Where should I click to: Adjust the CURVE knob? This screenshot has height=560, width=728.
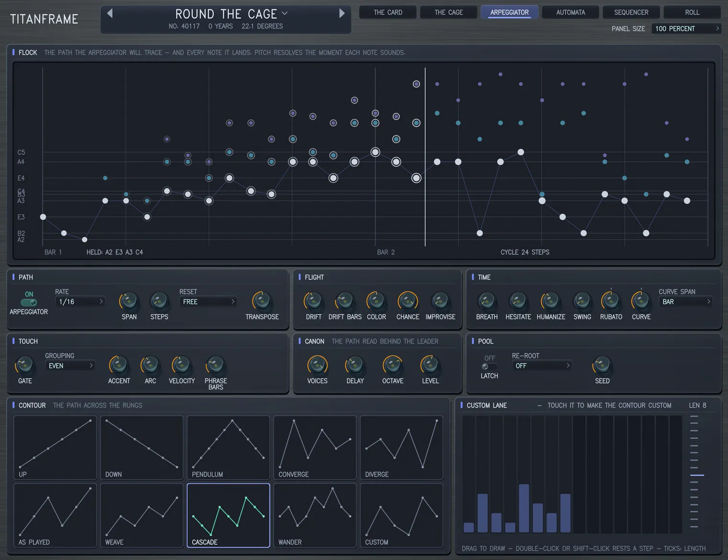[x=641, y=301]
